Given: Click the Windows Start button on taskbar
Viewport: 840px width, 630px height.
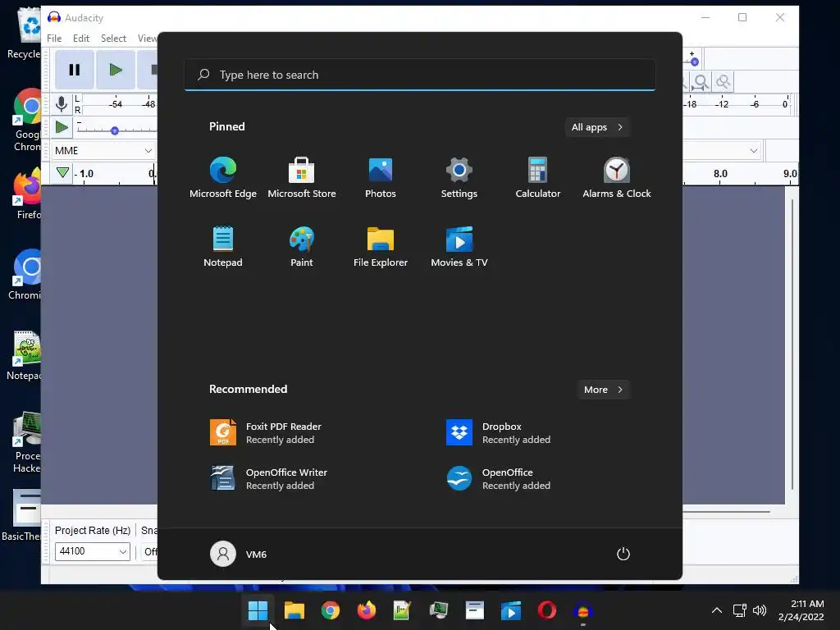Looking at the screenshot, I should click(258, 610).
